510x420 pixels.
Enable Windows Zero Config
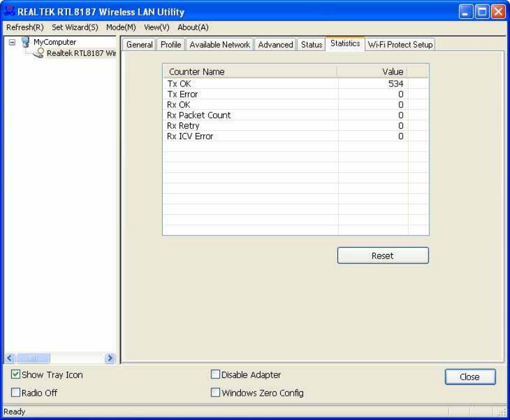point(216,392)
